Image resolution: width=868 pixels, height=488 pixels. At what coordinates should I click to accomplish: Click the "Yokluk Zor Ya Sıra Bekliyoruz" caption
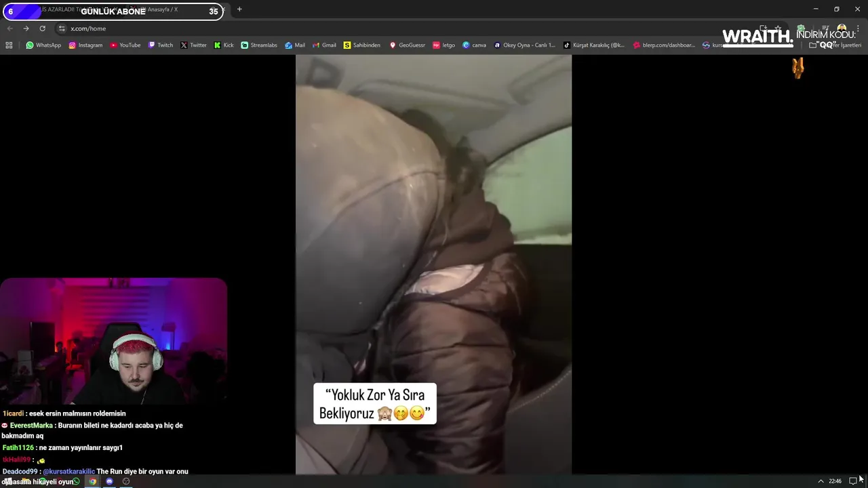(375, 404)
